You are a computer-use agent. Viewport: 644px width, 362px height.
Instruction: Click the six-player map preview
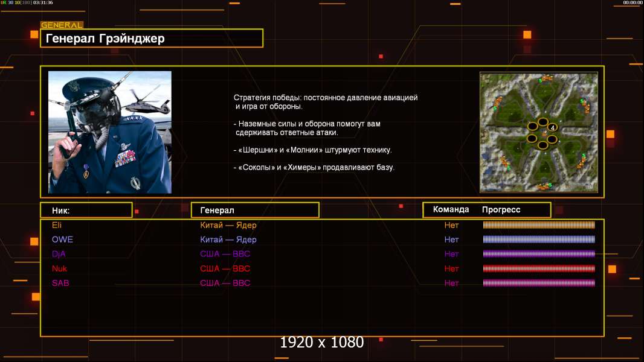coord(539,132)
